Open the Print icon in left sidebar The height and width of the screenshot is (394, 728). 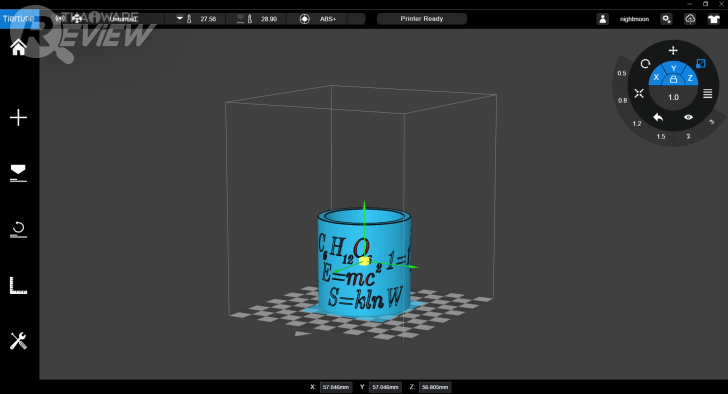coord(19,173)
